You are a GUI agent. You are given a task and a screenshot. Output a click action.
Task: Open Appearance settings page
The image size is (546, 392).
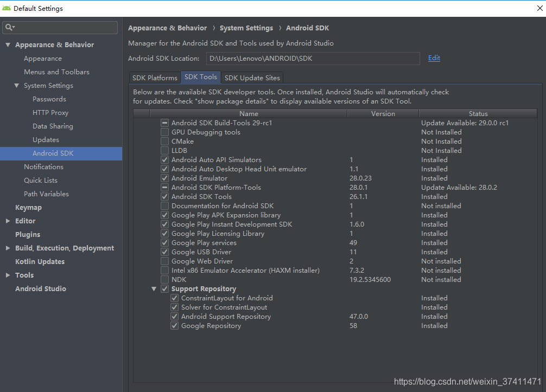(43, 59)
